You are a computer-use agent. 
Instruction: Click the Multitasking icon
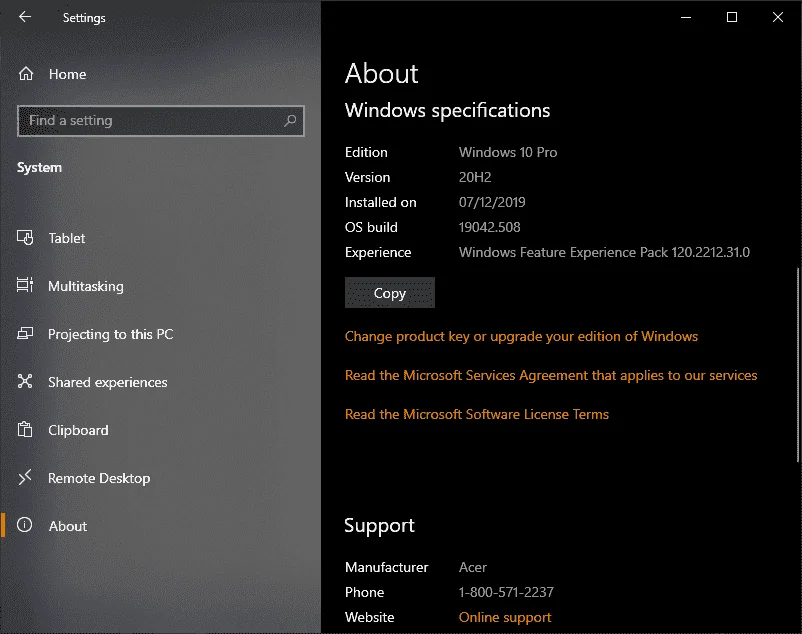(25, 285)
